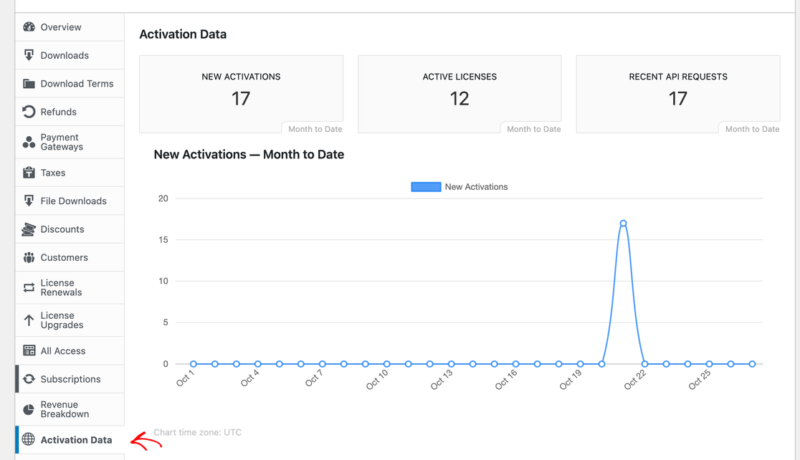Click the Oct 10 axis label
Screen dimensions: 800x460
coord(378,380)
